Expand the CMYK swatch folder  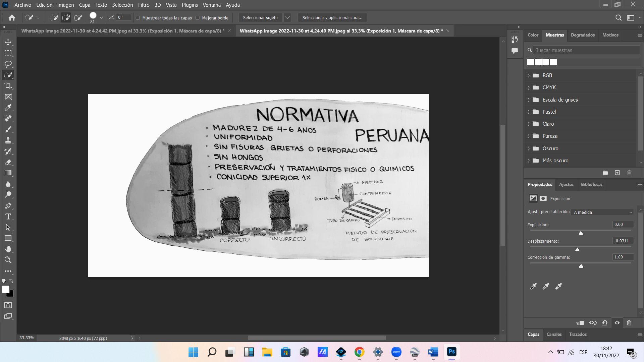tap(529, 87)
